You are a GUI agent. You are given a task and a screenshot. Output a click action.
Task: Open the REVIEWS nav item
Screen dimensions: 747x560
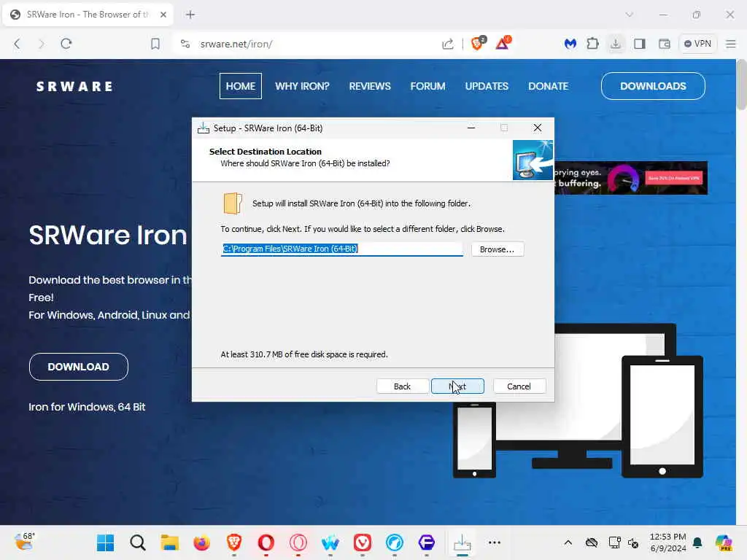[x=370, y=86]
